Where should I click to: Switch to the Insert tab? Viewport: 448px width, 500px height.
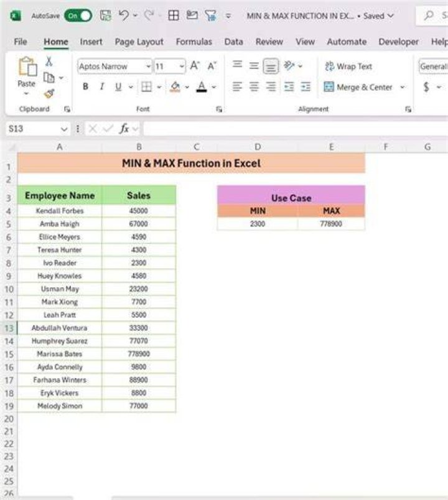(x=91, y=42)
